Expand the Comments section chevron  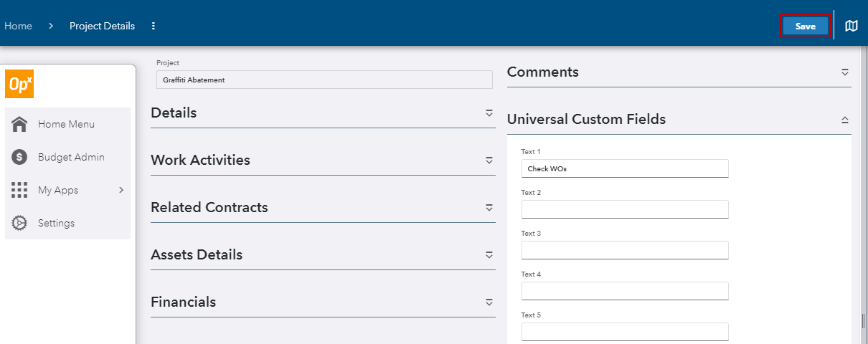pos(845,72)
